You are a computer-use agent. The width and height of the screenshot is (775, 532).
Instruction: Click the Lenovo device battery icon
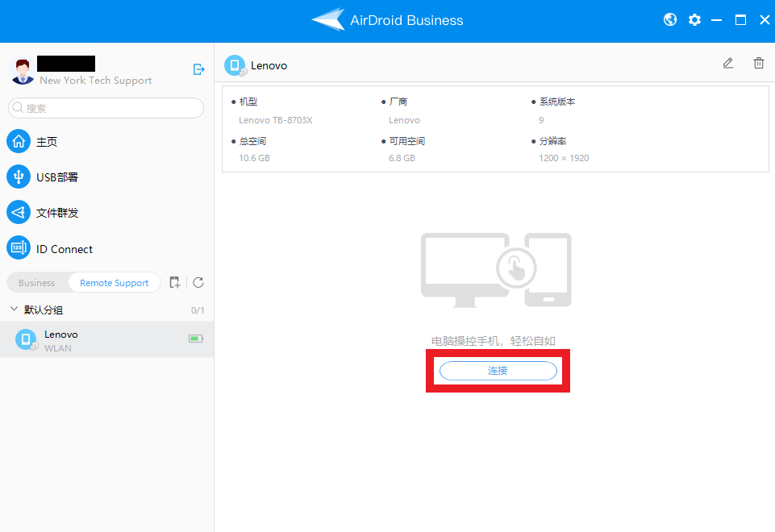[196, 339]
